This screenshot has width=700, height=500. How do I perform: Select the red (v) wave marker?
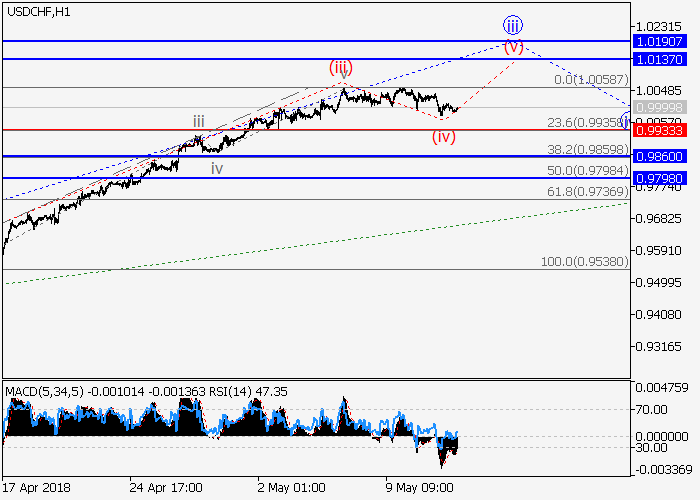coord(512,46)
